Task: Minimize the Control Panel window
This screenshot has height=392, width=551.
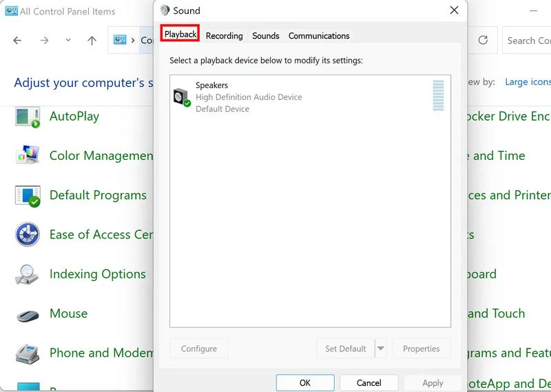Action: pyautogui.click(x=533, y=11)
